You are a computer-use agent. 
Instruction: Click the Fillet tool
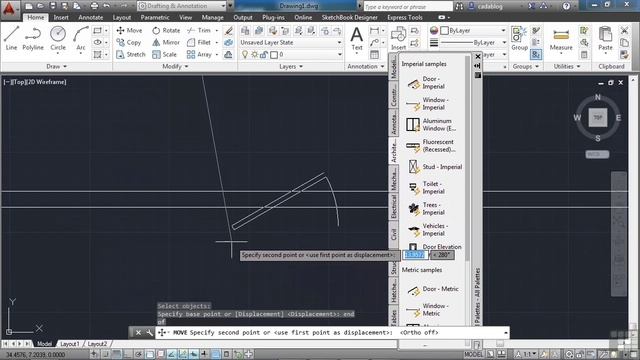point(199,42)
